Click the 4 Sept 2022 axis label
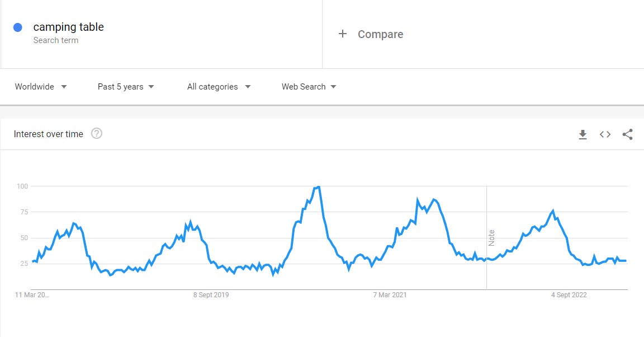Viewport: 644px width, 337px height. point(569,295)
